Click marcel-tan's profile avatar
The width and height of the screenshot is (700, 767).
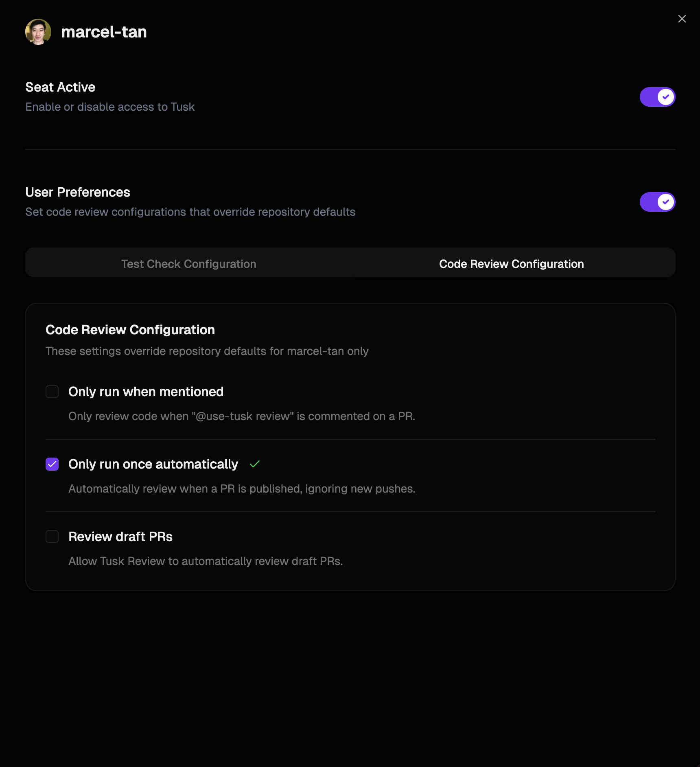[38, 31]
